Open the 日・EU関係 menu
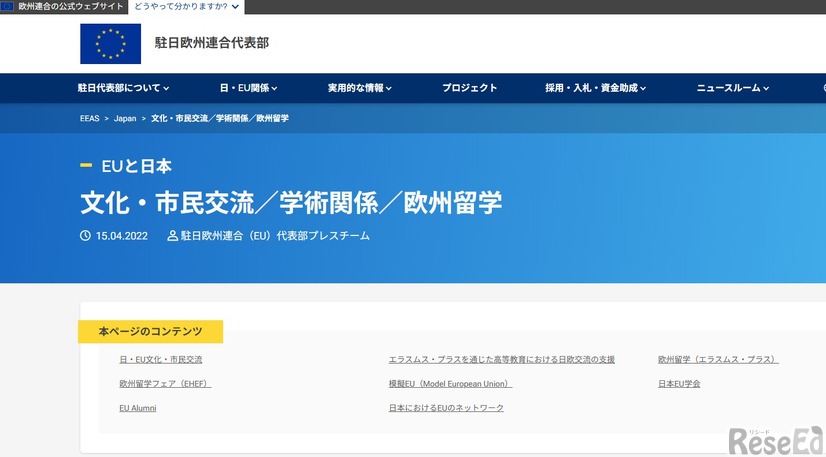Image resolution: width=826 pixels, height=457 pixels. click(248, 88)
